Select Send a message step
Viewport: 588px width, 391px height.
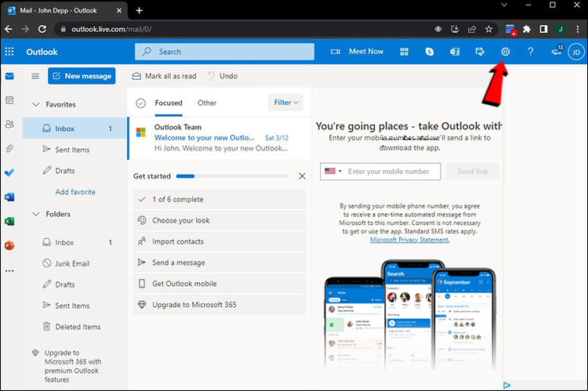(x=220, y=262)
